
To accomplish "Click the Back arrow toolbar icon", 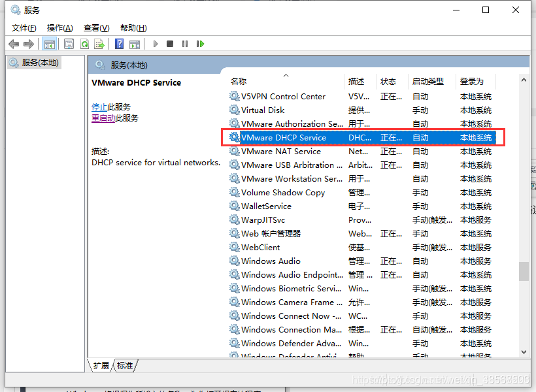I will point(14,44).
